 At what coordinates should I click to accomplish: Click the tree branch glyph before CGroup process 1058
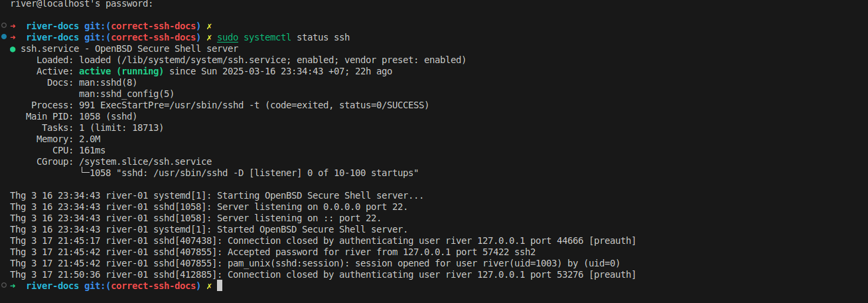tap(84, 173)
